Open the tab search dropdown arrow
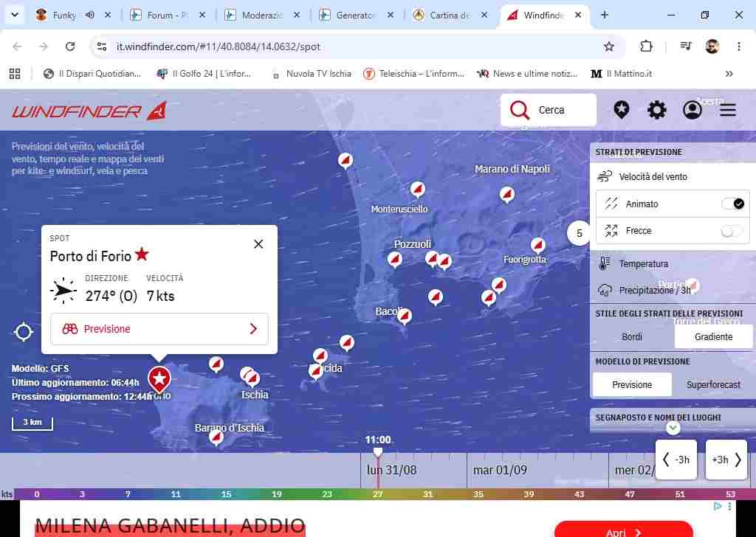Viewport: 756px width, 537px height. click(x=15, y=15)
